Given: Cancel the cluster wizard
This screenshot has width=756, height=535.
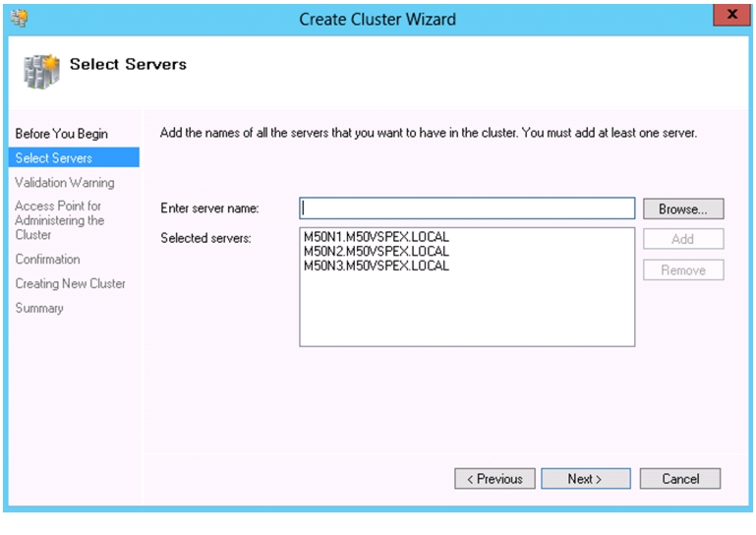Looking at the screenshot, I should 680,479.
